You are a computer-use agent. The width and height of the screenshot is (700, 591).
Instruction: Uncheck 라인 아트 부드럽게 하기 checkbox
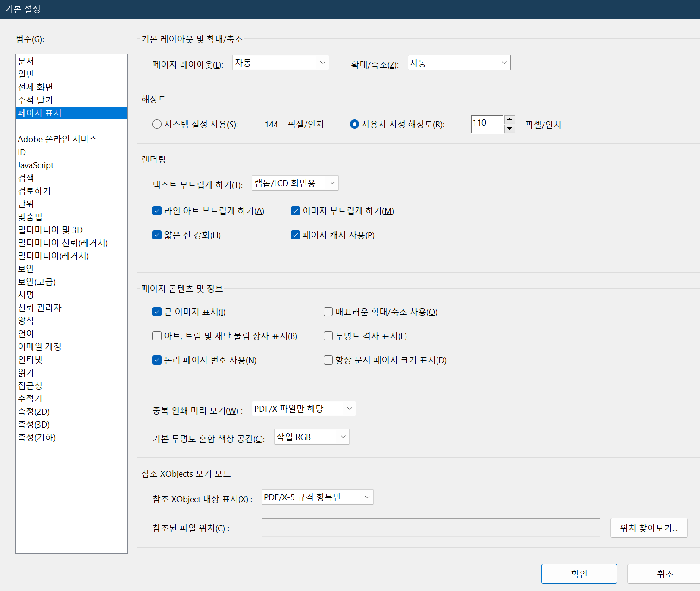(x=157, y=211)
